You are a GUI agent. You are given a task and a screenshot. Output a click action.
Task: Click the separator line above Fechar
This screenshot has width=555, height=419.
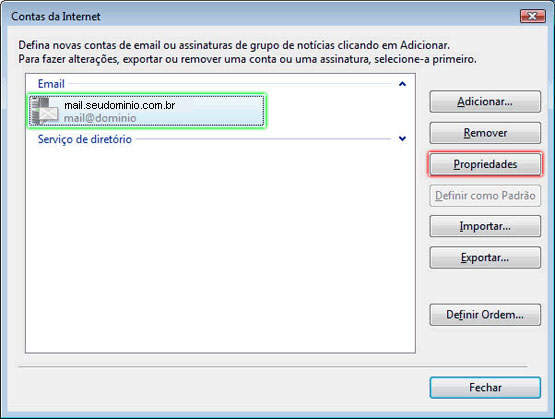pos(273,367)
